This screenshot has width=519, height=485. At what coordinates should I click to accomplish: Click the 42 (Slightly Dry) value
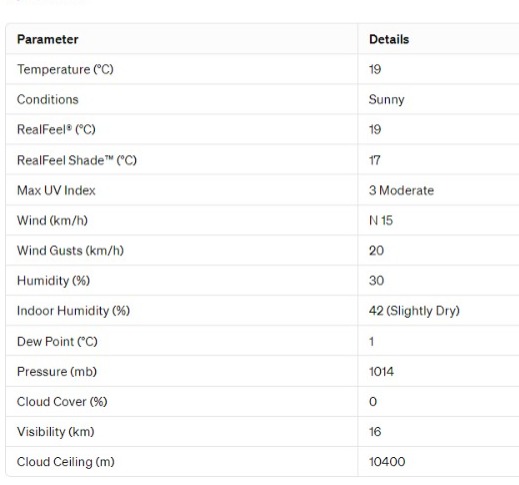coord(414,311)
